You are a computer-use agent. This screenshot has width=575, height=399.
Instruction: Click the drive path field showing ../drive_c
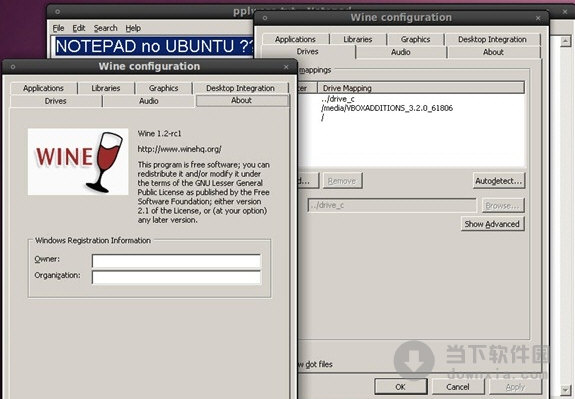point(392,205)
